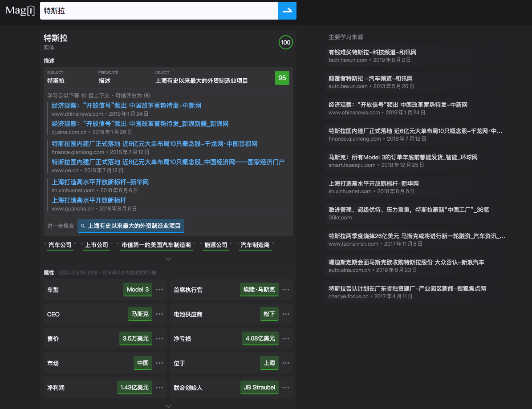The image size is (532, 409).
Task: Click the green 100 score circle
Action: tap(286, 42)
